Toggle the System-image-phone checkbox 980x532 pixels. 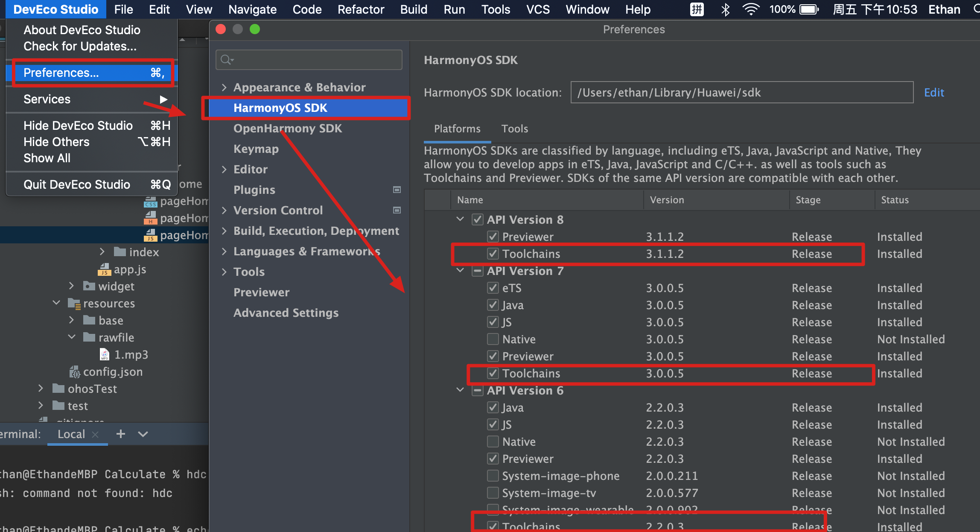tap(493, 476)
